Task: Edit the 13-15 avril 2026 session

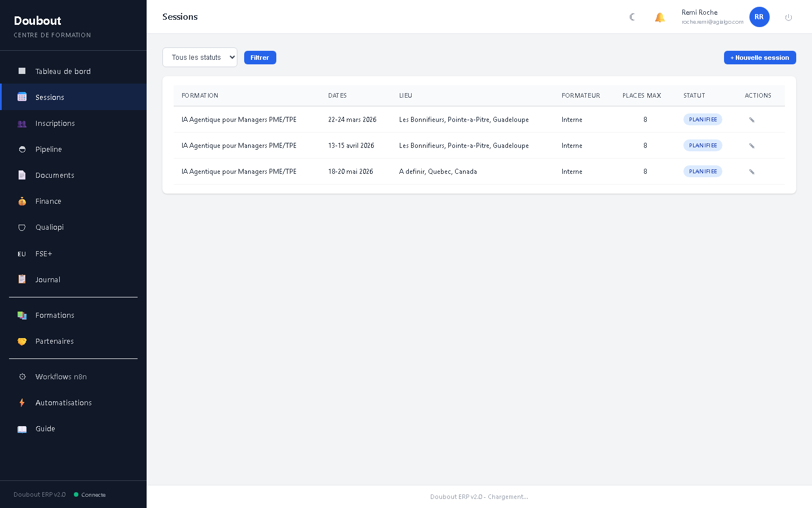Action: click(x=752, y=146)
